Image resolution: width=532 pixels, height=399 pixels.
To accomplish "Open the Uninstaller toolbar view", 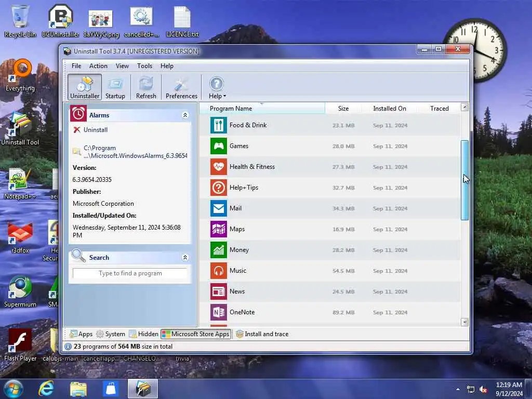I will tap(85, 87).
